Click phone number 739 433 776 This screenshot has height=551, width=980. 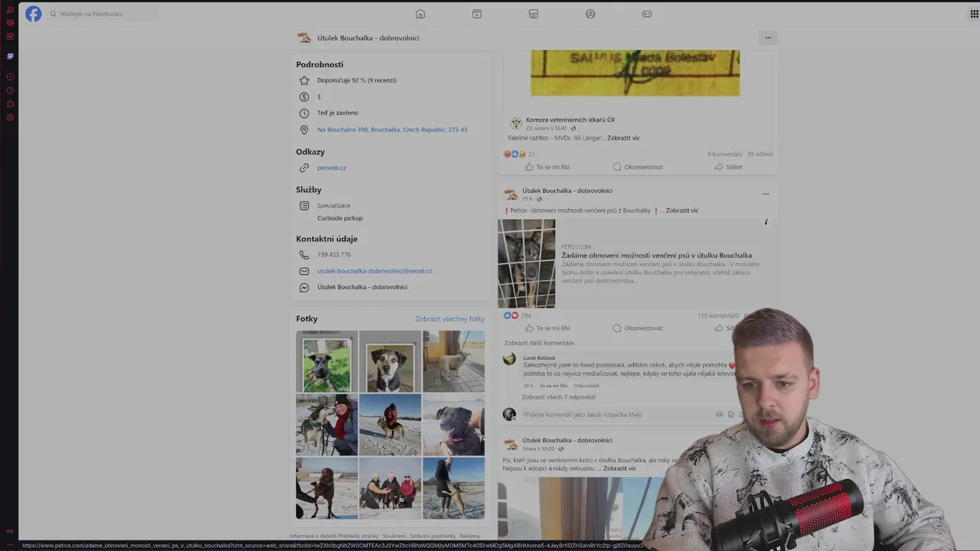(x=334, y=255)
